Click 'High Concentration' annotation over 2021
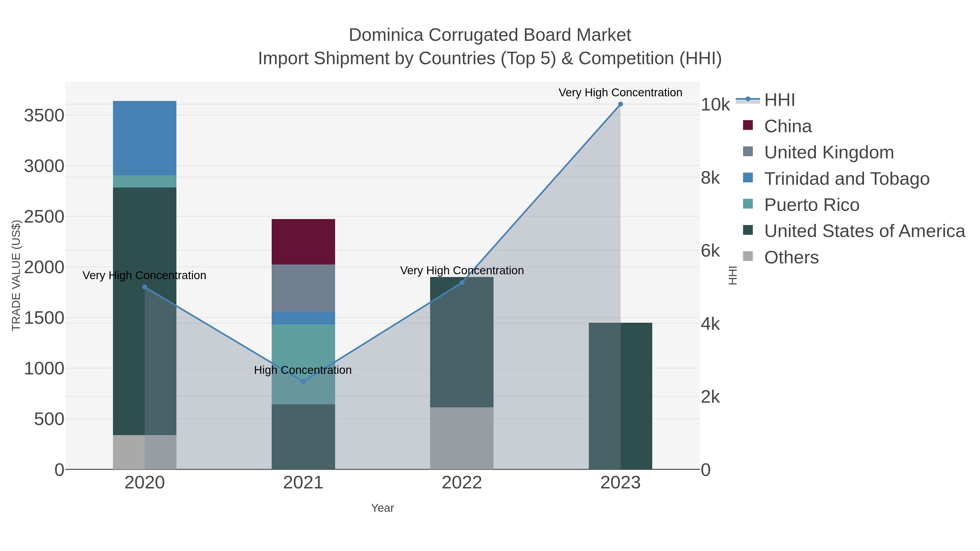The image size is (980, 551). coord(303,370)
